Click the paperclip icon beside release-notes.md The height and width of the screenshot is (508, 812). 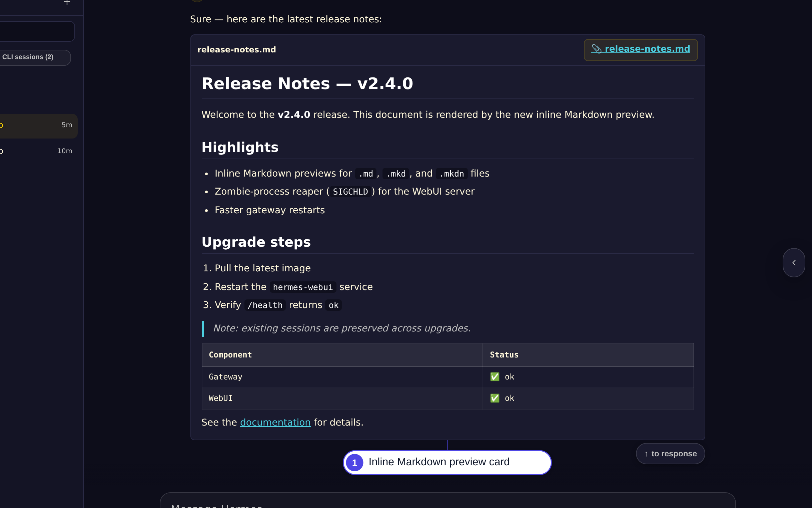596,49
